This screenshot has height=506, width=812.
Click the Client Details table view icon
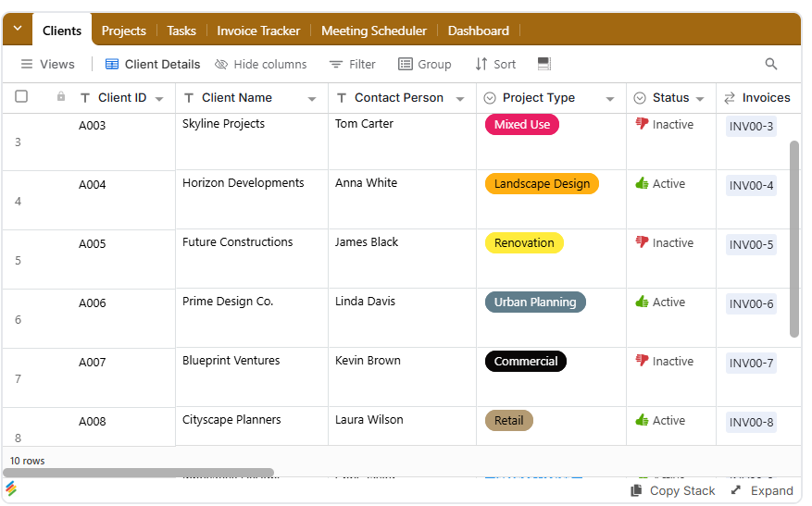pos(112,64)
